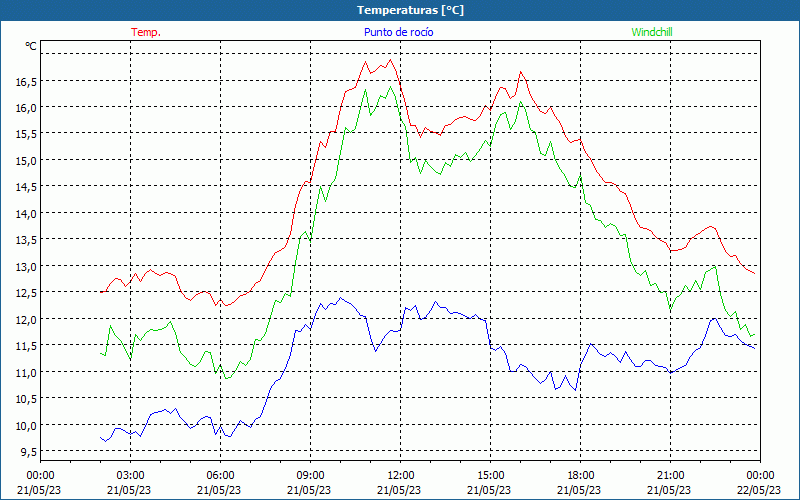
Task: Click the 9,5 y-axis value
Action: pyautogui.click(x=28, y=452)
